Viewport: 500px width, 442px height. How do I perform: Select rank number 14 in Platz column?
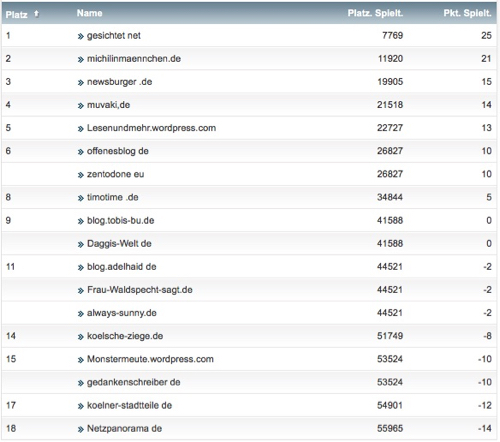[x=11, y=336]
